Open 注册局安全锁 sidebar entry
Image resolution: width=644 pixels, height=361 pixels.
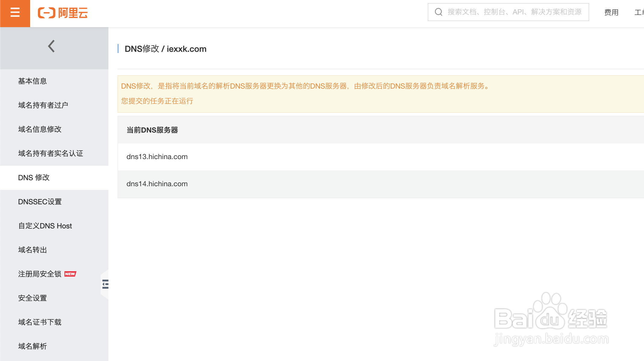point(39,274)
